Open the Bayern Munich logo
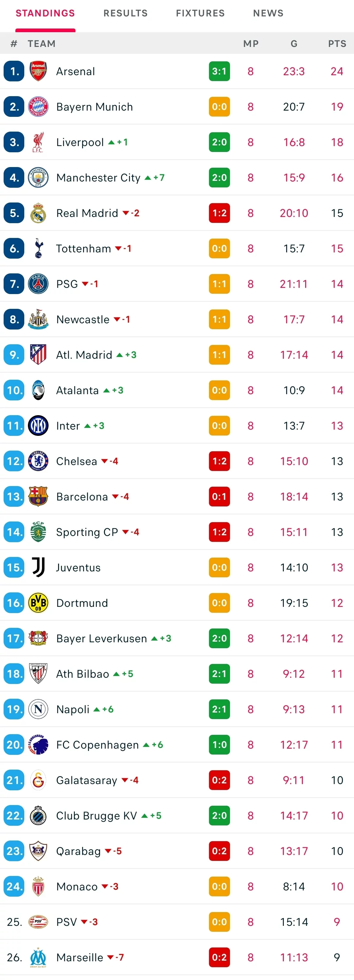Viewport: 354px width, 980px height. pyautogui.click(x=38, y=107)
